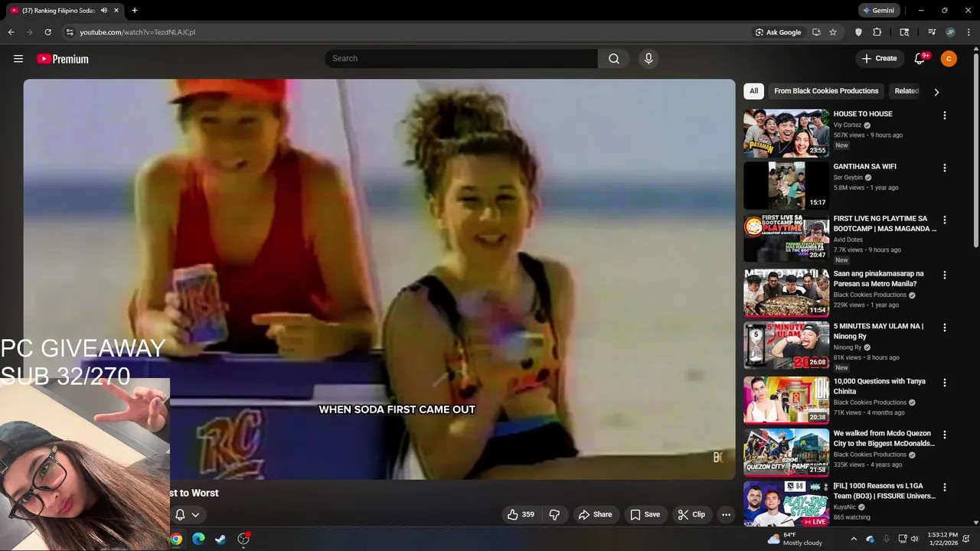Open FIRST LIVE NG PLAYTIME video title
This screenshot has width=980, height=551.
click(x=884, y=223)
